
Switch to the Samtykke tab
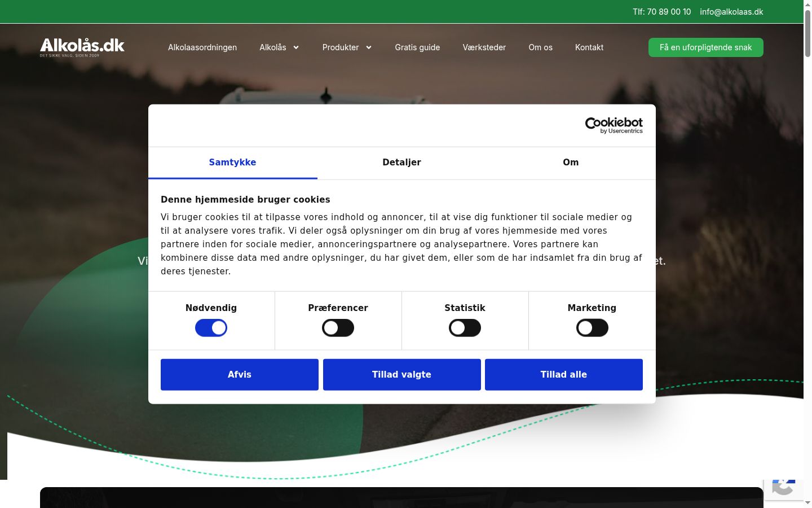[232, 163]
